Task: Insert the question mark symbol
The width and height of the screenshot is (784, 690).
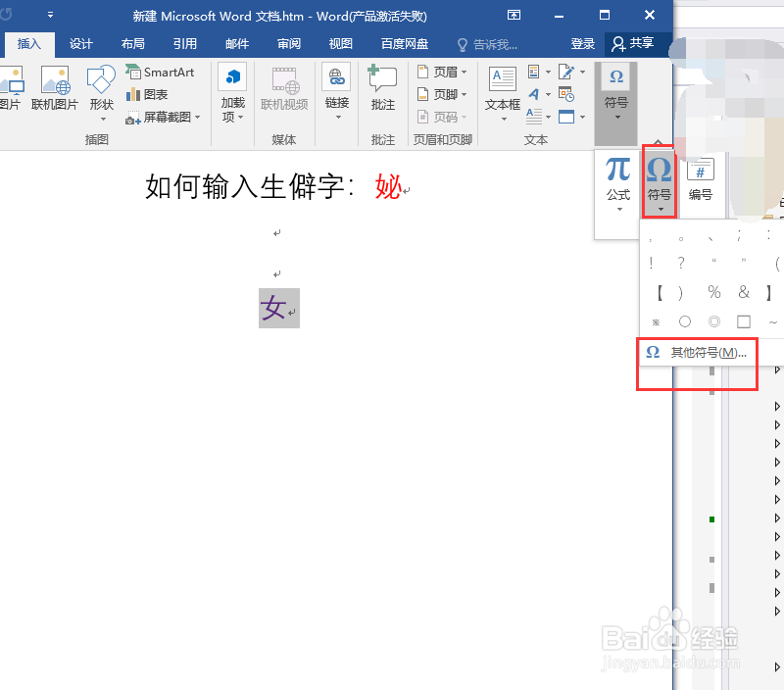Action: click(x=681, y=263)
